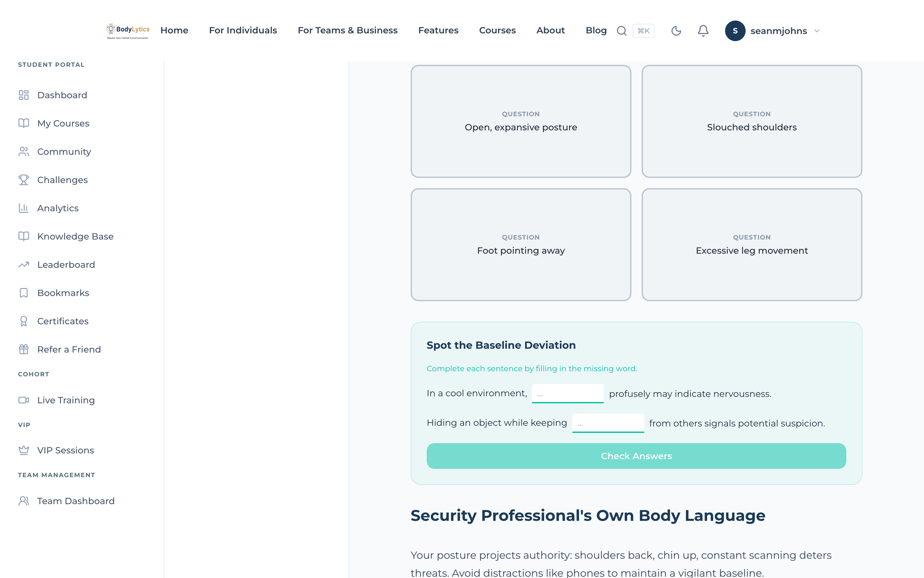
Task: Open VIP Sessions label
Action: (x=66, y=450)
